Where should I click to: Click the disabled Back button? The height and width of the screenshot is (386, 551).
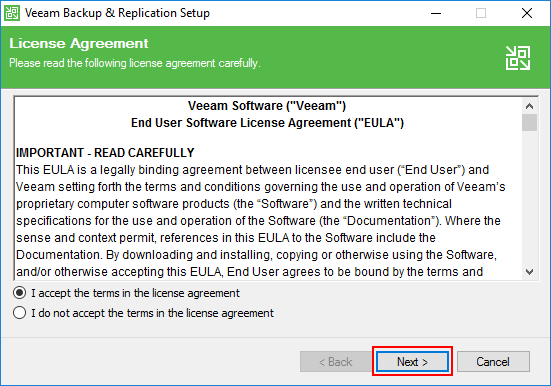pyautogui.click(x=336, y=361)
